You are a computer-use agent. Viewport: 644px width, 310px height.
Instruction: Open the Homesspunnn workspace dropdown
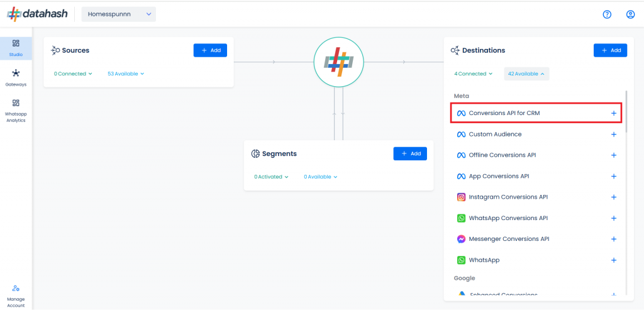click(119, 14)
